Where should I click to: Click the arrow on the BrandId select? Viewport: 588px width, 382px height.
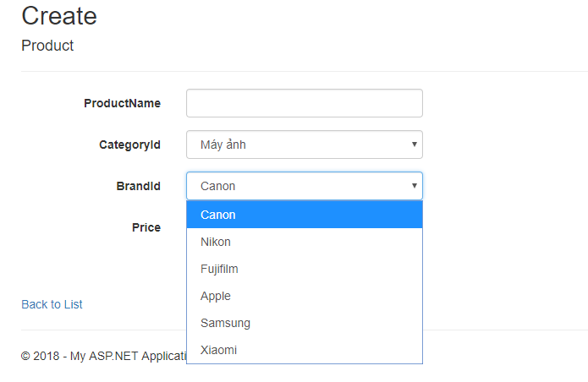coord(414,186)
